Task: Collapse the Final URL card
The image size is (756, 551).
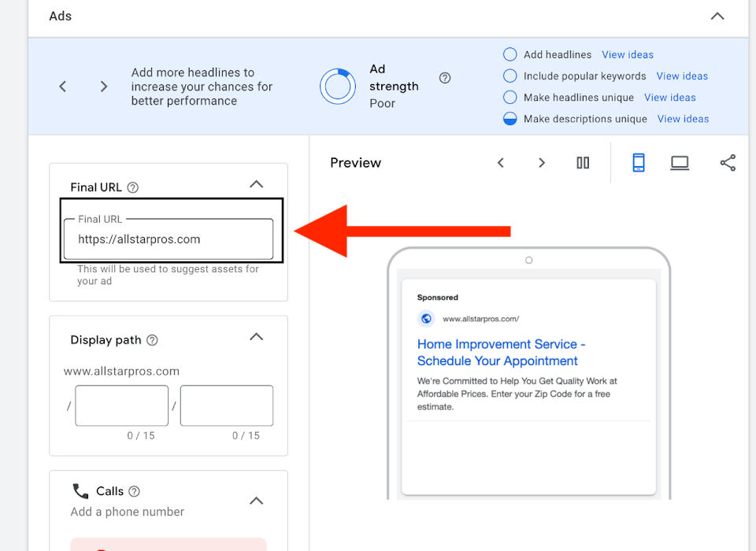Action: click(256, 184)
